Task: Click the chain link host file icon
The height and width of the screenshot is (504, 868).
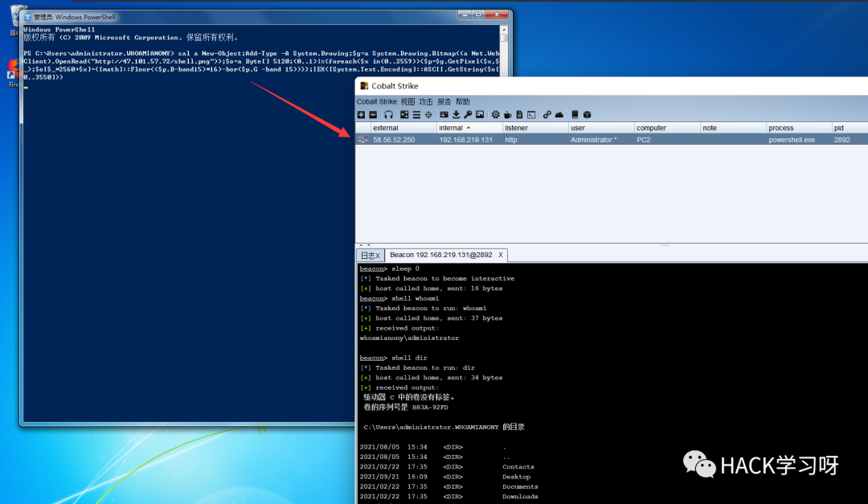Action: tap(547, 115)
